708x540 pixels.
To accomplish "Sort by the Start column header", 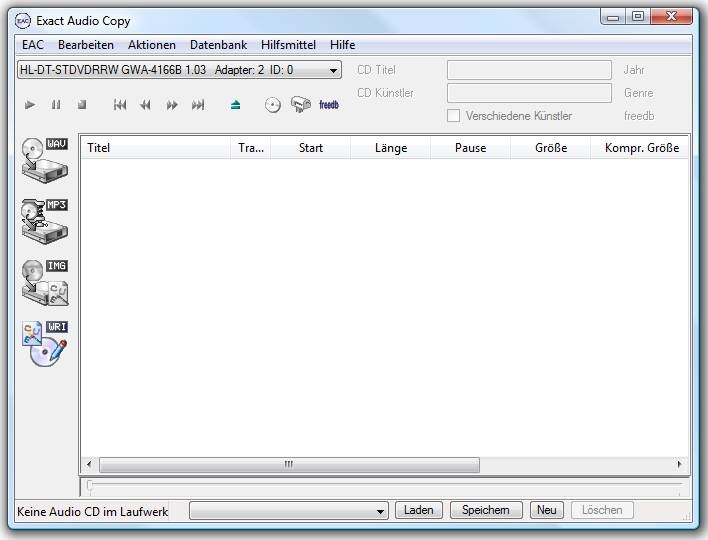I will (x=311, y=148).
